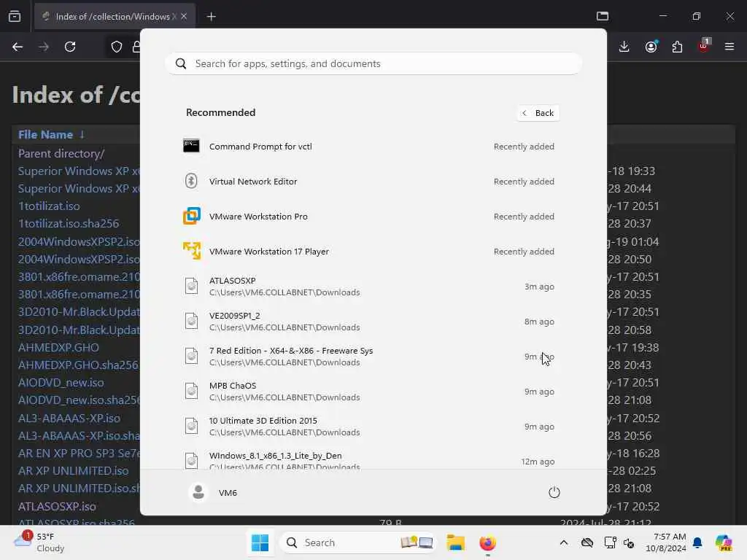Open the weather widget showing 53°F
Screen dimensions: 747x560
[x=39, y=542]
